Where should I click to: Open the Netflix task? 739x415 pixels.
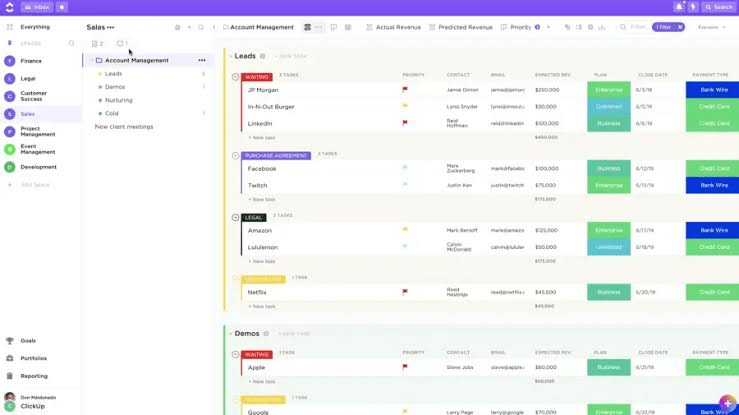(257, 292)
